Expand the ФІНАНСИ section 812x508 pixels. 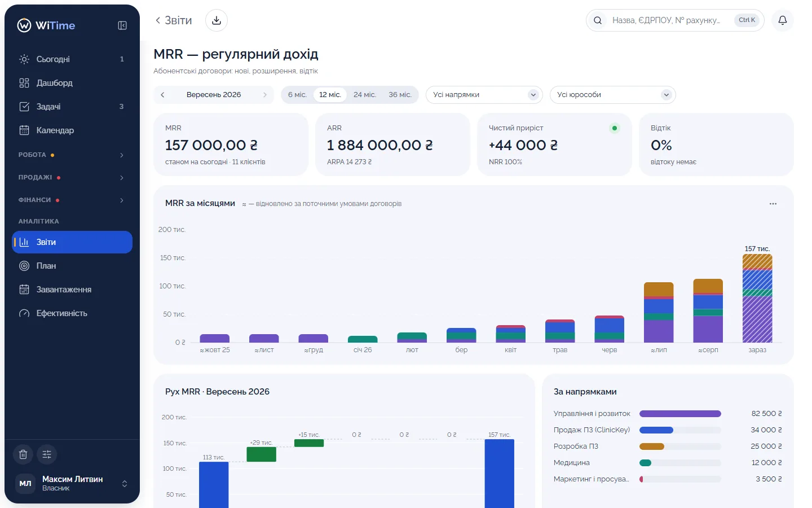click(72, 200)
